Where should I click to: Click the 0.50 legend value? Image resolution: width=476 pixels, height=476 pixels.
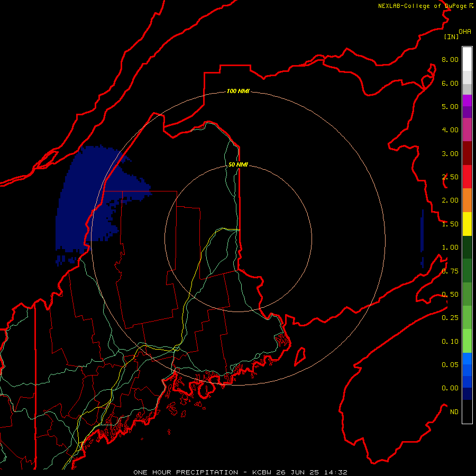(x=450, y=295)
